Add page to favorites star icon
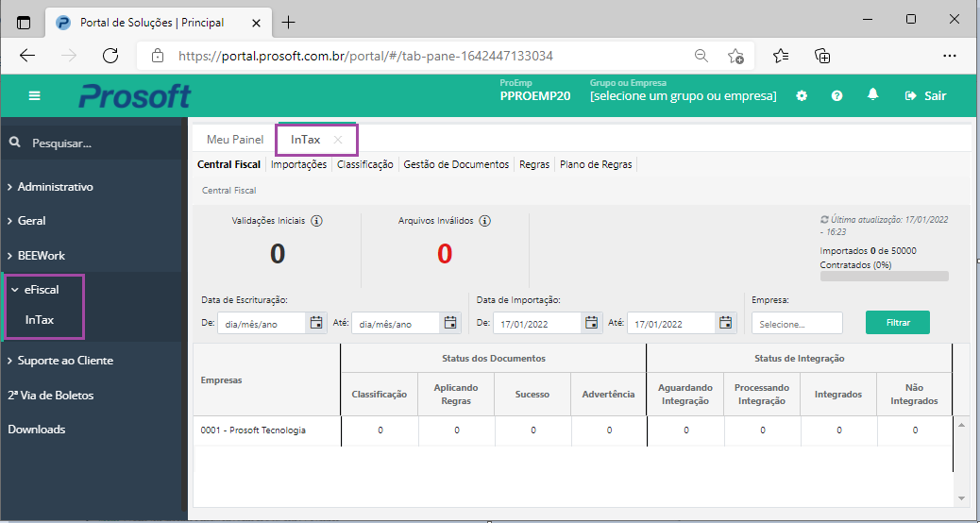The image size is (980, 523). [x=735, y=56]
